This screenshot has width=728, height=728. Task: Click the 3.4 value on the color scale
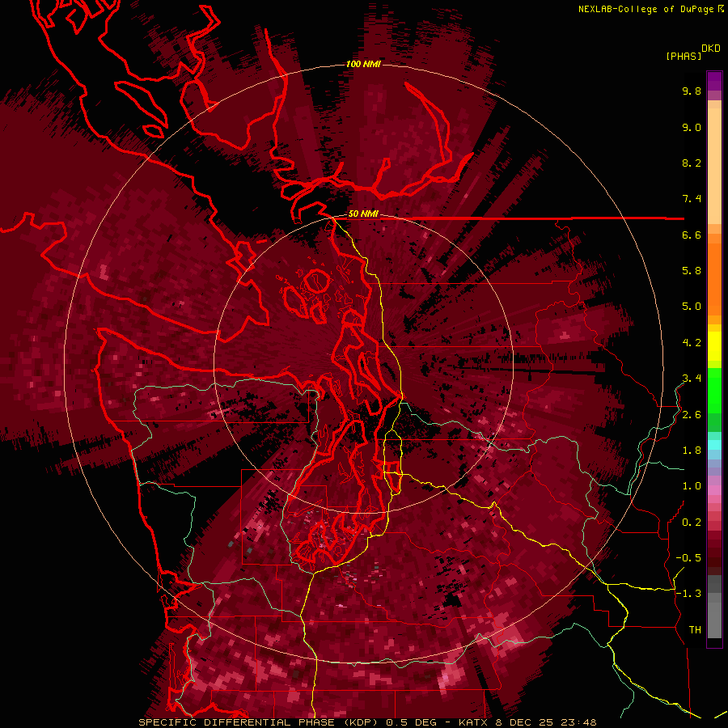point(692,379)
